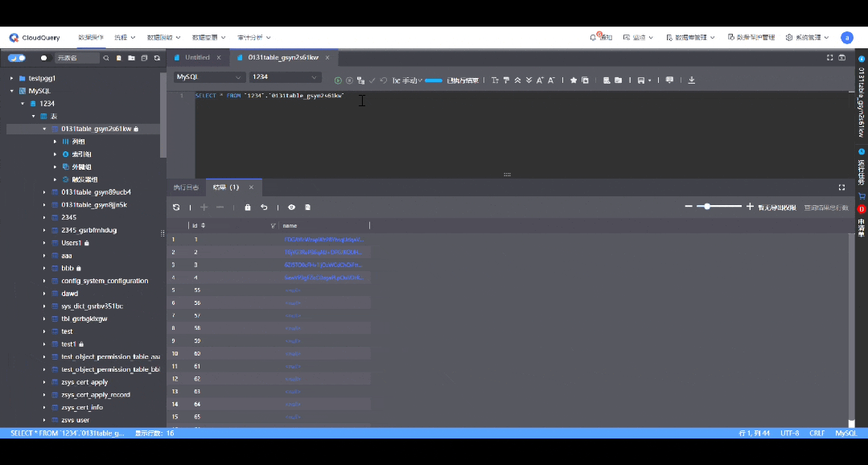Click the fullscreen icon at editor tab bar right
The image size is (868, 465).
pos(830,58)
